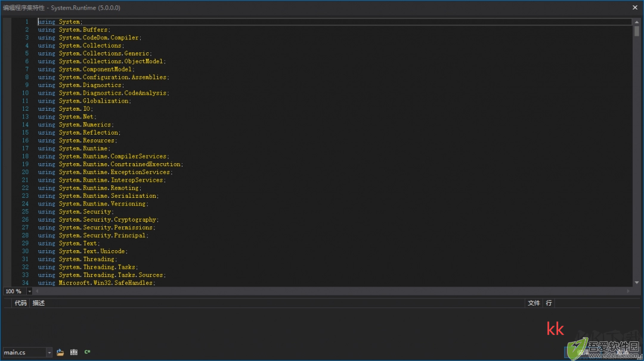Click line 'using System.Reflection;'

(79, 132)
